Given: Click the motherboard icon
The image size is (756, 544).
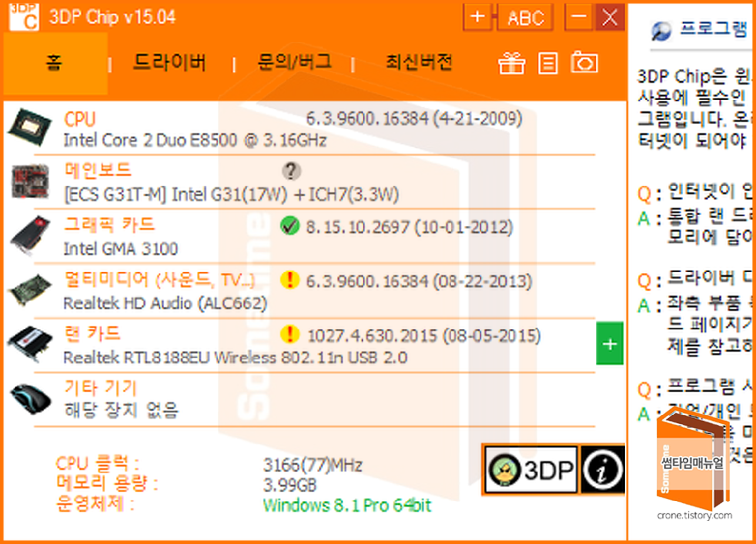Looking at the screenshot, I should point(32,181).
